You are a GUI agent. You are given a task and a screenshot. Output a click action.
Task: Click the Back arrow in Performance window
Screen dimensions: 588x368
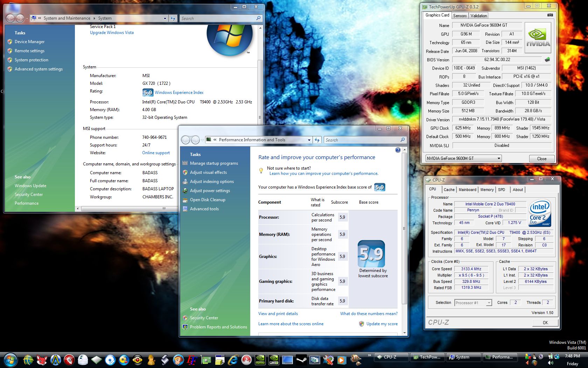186,140
